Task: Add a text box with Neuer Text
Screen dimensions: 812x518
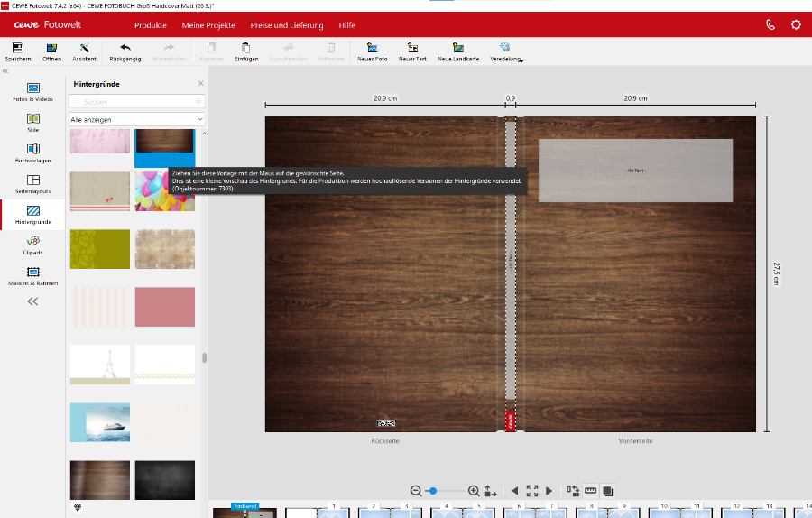Action: [412, 48]
